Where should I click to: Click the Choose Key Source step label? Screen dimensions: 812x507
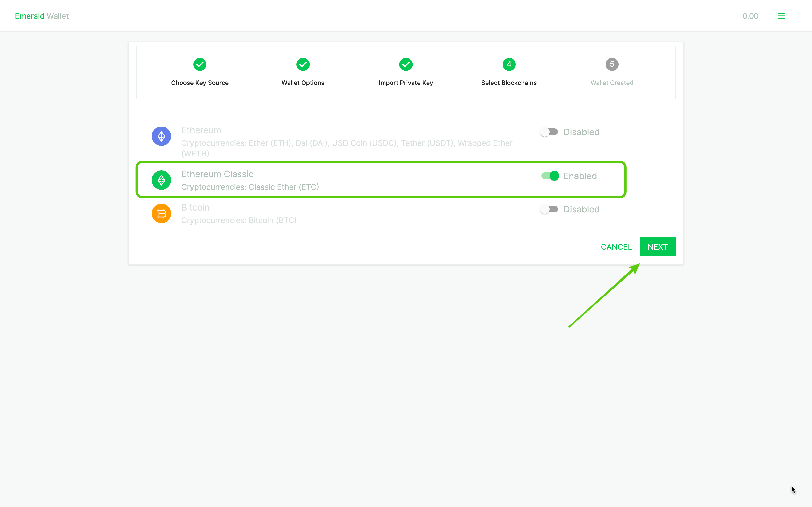200,82
